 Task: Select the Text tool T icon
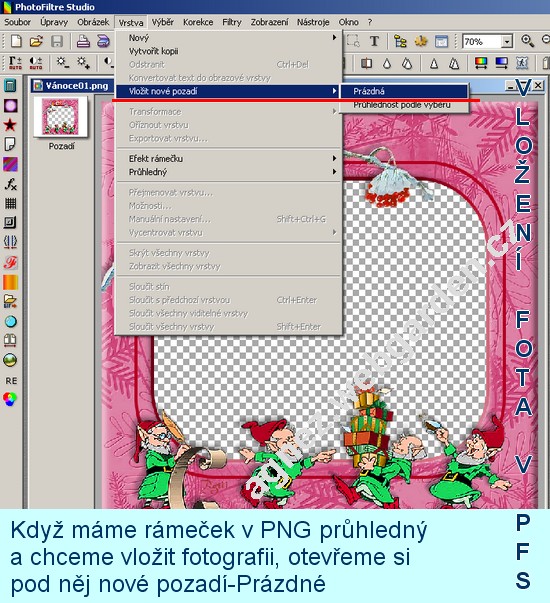pyautogui.click(x=374, y=41)
